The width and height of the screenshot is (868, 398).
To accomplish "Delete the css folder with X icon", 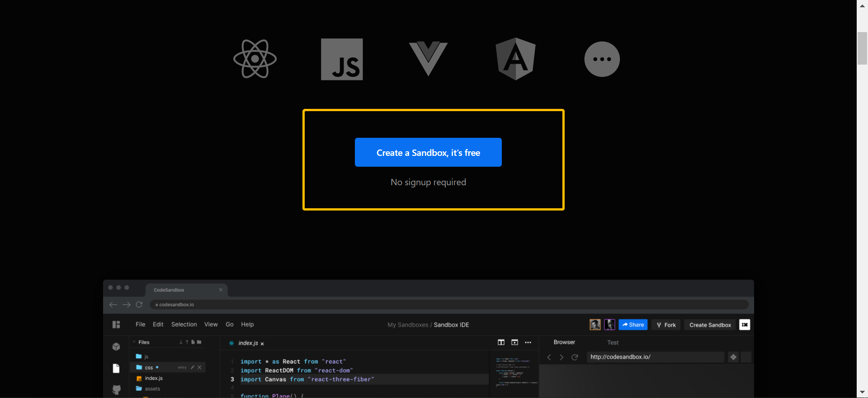I will 199,367.
